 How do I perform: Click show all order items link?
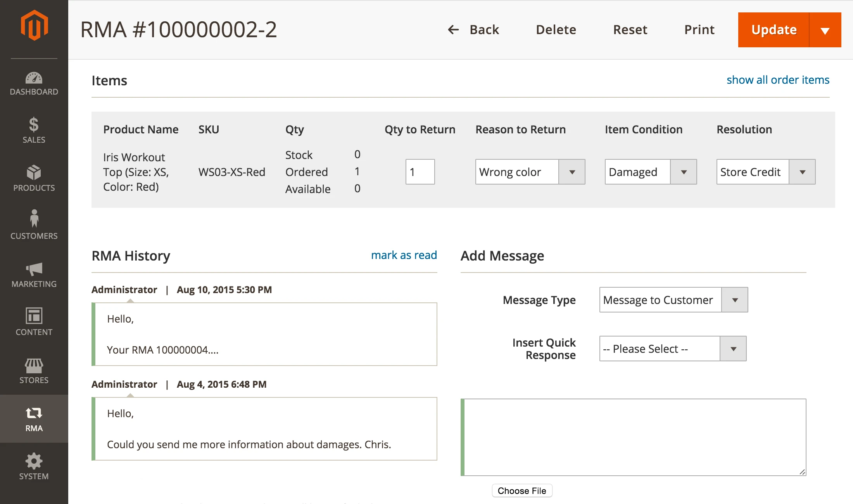(x=778, y=80)
